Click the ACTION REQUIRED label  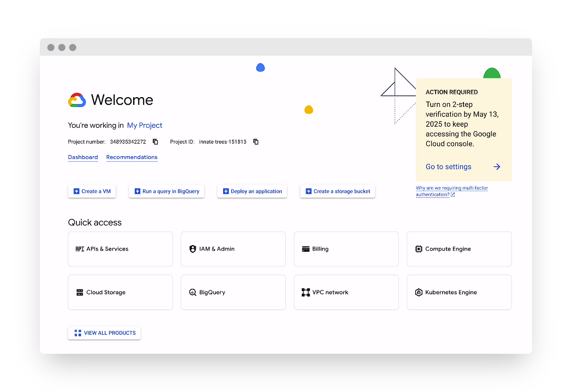coord(451,92)
